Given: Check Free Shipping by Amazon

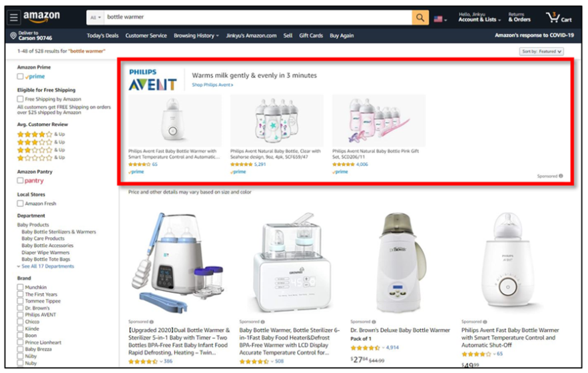Looking at the screenshot, I should tap(20, 99).
